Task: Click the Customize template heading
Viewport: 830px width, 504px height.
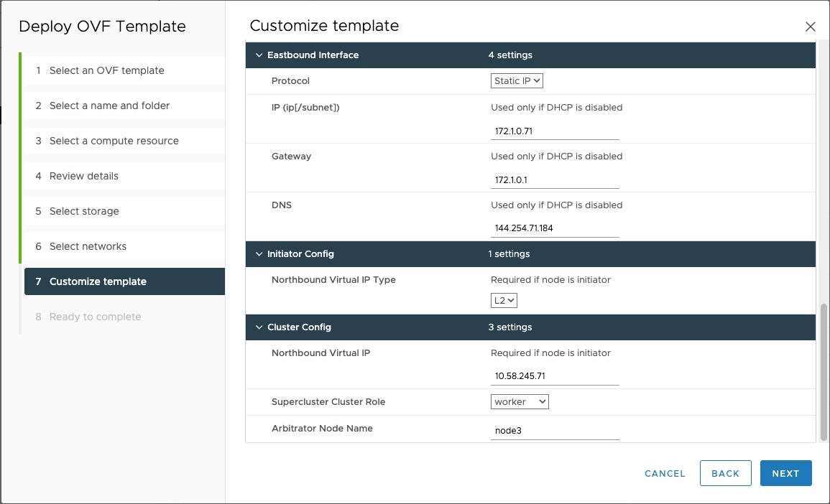Action: (324, 25)
